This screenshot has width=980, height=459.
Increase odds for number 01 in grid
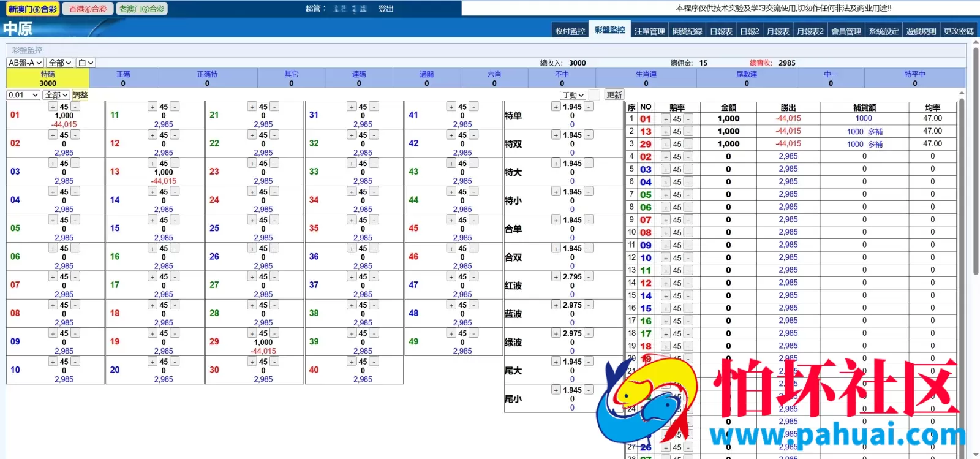click(53, 107)
